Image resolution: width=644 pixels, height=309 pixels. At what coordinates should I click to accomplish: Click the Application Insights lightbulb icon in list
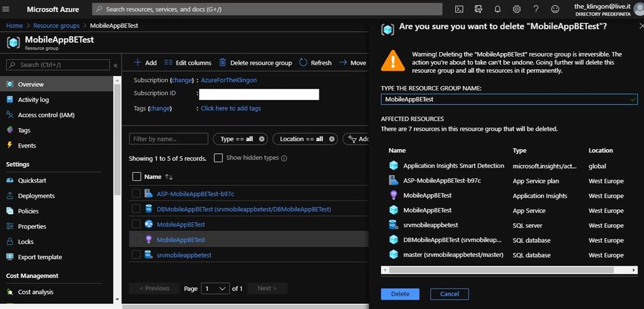tap(148, 240)
